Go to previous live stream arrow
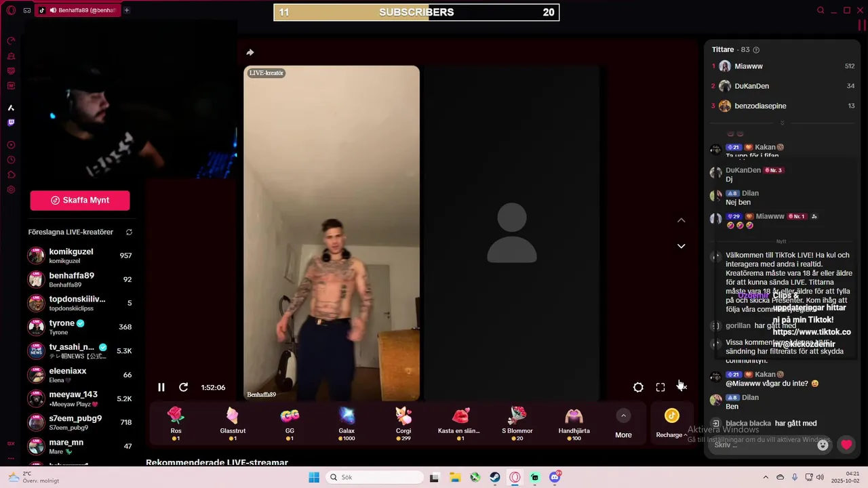This screenshot has width=868, height=488. [682, 220]
